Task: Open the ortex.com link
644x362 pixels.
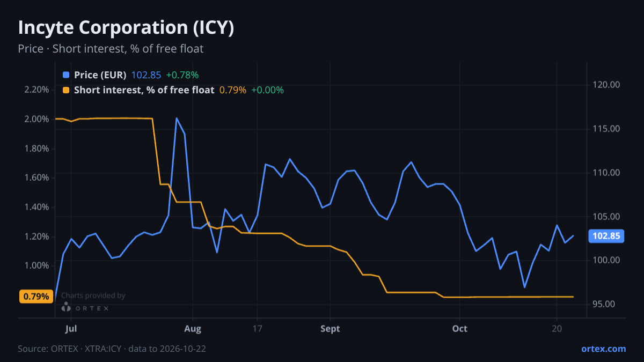Action: click(604, 349)
